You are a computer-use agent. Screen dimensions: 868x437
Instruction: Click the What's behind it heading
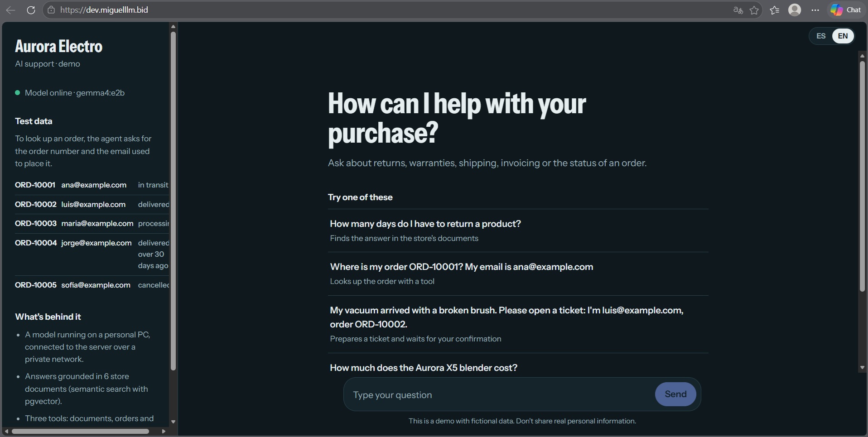pos(48,317)
